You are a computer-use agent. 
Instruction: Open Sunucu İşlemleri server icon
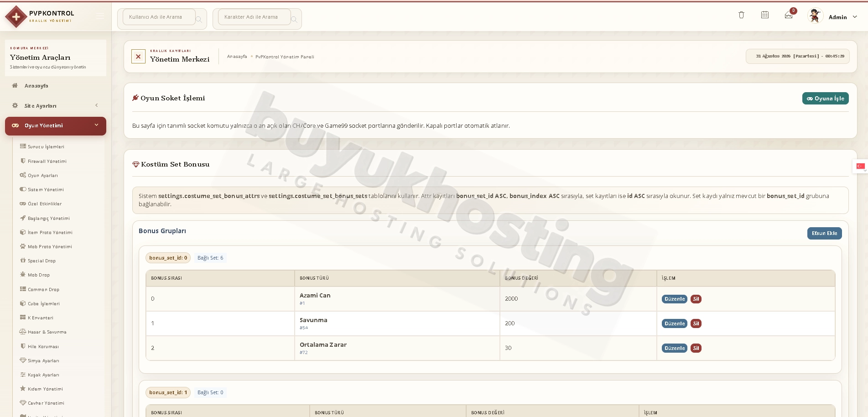pyautogui.click(x=23, y=146)
